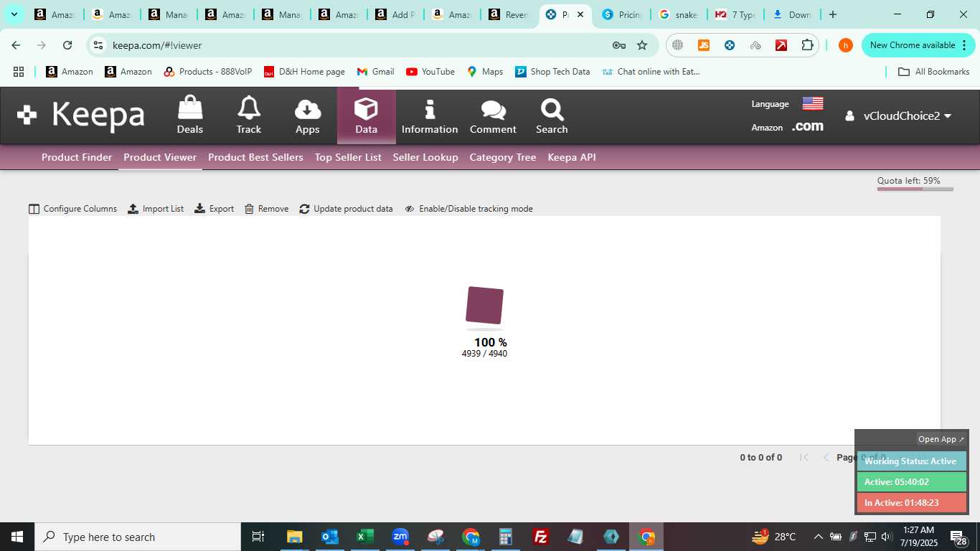Click the Export button

click(x=215, y=209)
